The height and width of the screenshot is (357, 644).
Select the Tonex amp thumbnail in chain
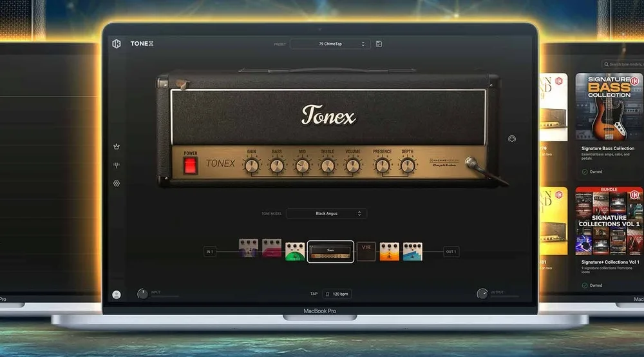pyautogui.click(x=330, y=252)
